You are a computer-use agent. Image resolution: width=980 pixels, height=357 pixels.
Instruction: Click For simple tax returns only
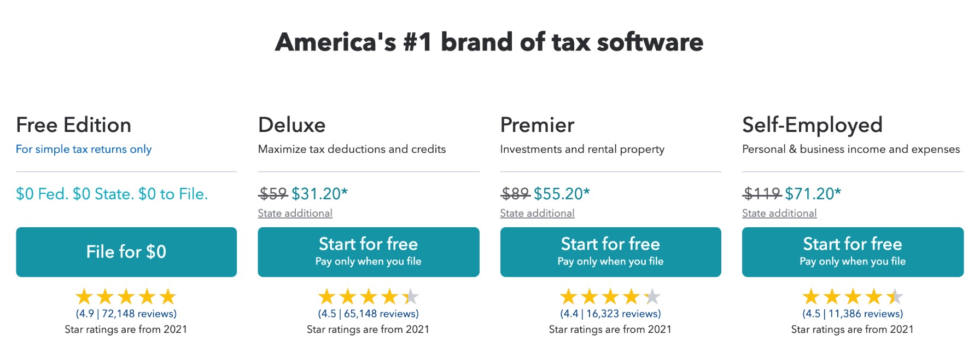84,149
